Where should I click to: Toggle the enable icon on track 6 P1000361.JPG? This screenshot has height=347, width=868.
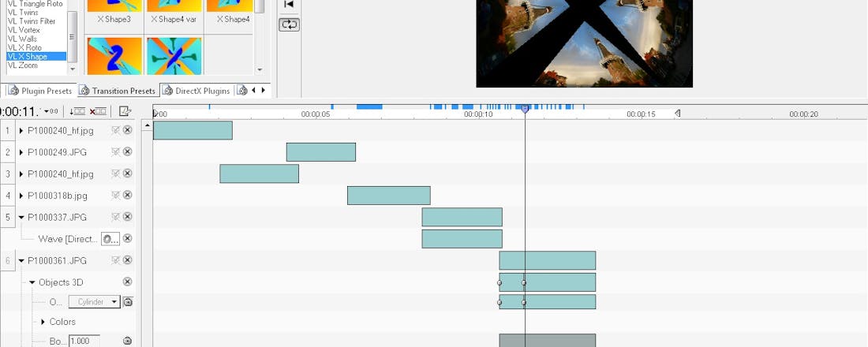[115, 260]
